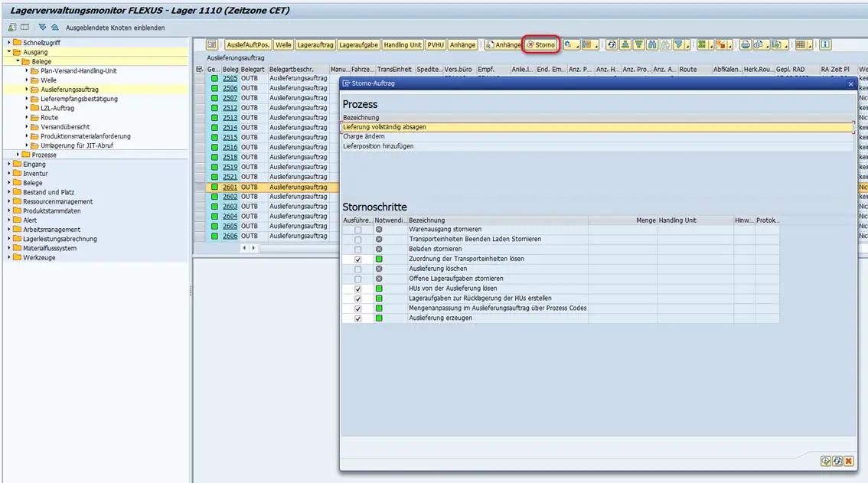
Task: Click the print icon in list toolbar
Action: (745, 45)
